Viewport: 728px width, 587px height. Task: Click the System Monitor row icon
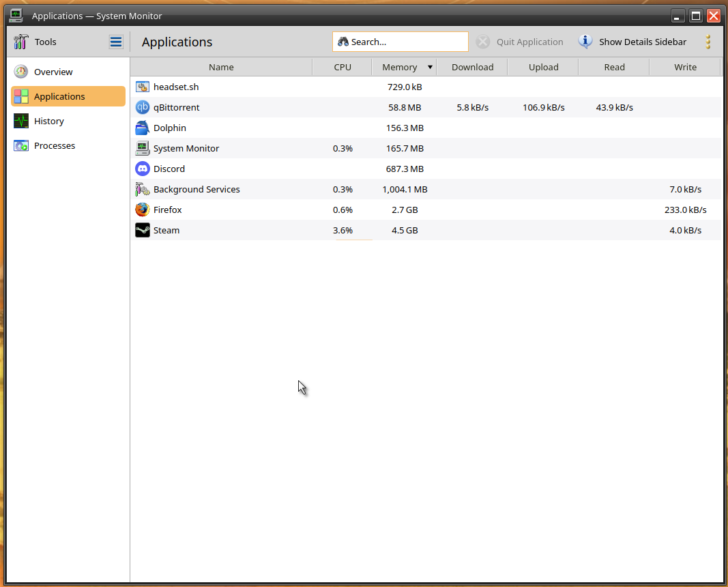click(143, 148)
